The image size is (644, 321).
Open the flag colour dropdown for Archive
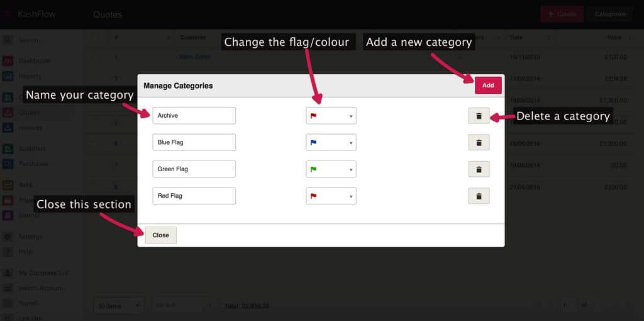(331, 116)
